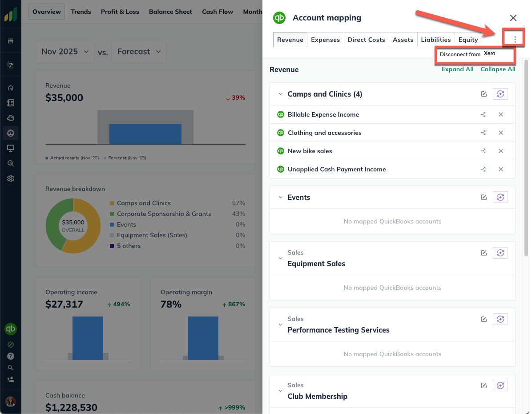Screen dimensions: 532x414
Task: Open the three-dot overflow menu in Account mapping
Action: (x=514, y=38)
